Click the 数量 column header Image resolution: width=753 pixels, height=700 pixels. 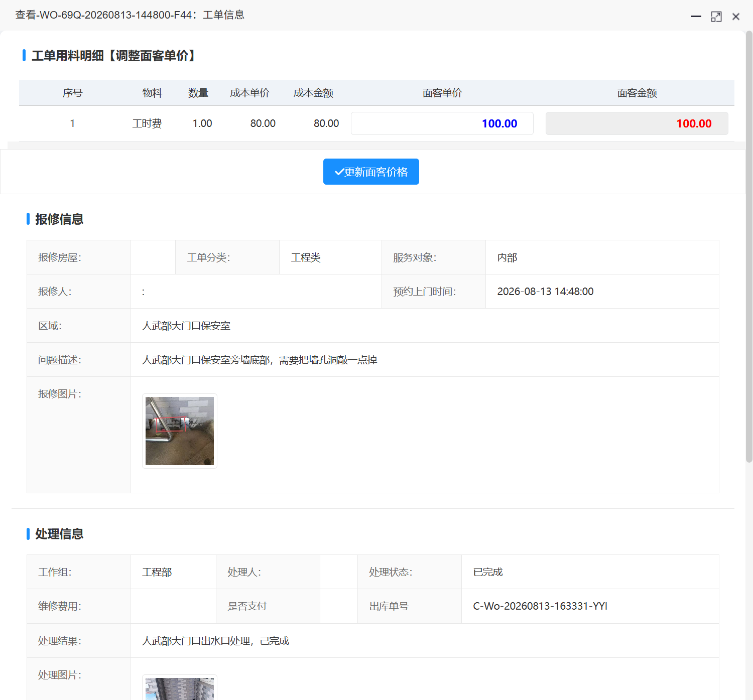click(198, 93)
